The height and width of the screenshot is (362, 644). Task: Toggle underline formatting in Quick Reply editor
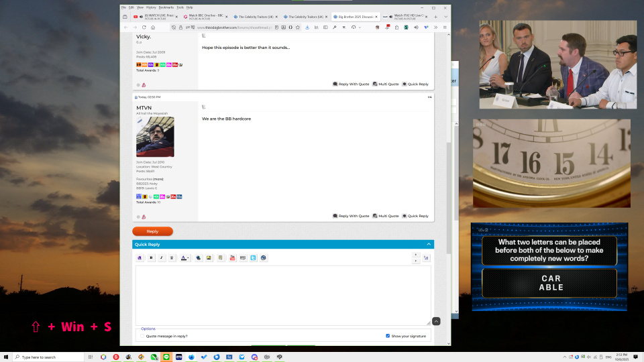pyautogui.click(x=172, y=257)
